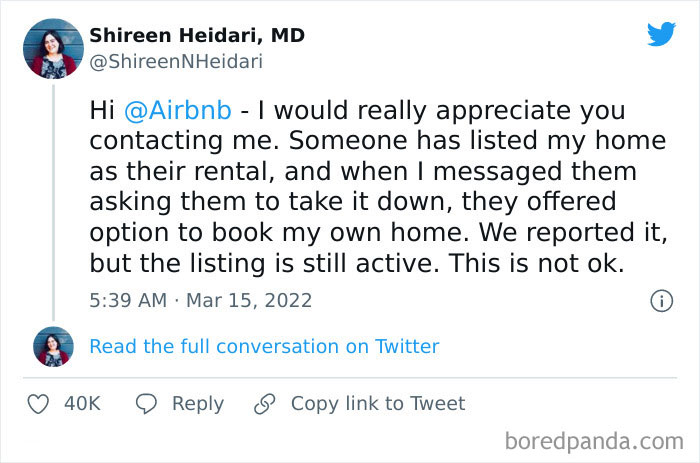
Task: Click the reply speech bubble icon
Action: pos(146,404)
